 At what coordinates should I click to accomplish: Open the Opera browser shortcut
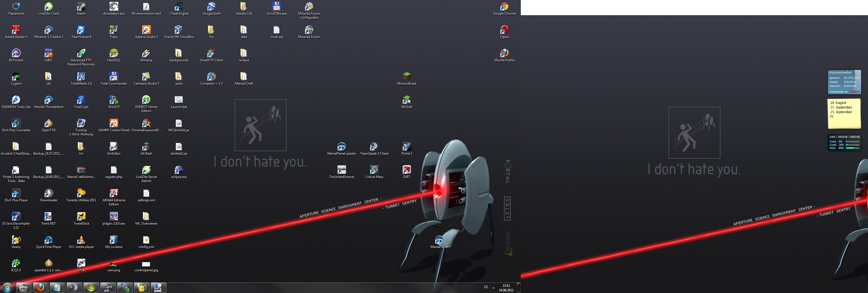(505, 32)
